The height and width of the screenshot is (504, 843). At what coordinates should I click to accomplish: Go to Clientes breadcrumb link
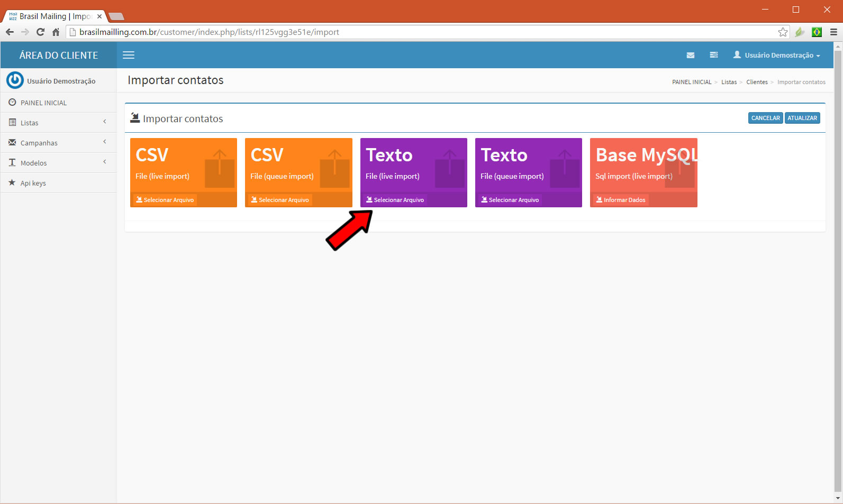(x=757, y=82)
